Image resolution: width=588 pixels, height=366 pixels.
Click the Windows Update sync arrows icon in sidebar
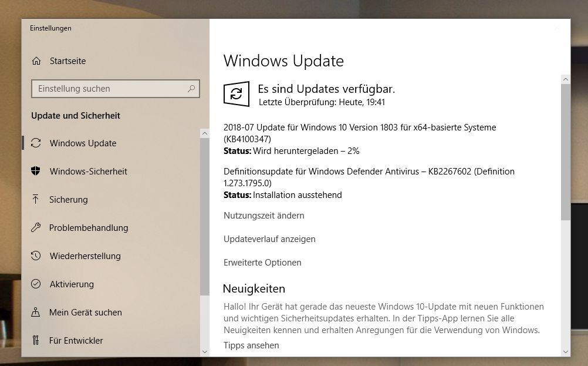[x=36, y=143]
